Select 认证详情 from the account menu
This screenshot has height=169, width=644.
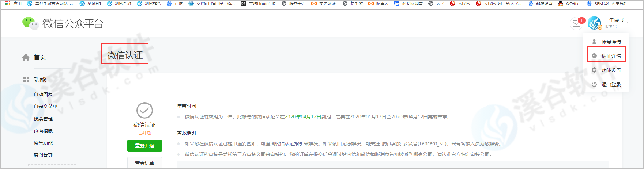(611, 56)
